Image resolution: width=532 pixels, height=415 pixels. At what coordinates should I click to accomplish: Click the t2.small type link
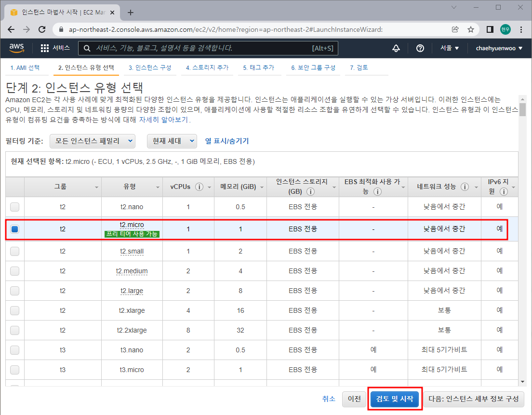(x=132, y=252)
